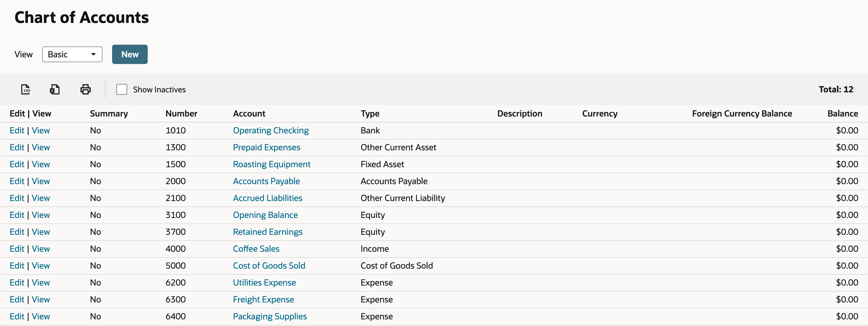This screenshot has width=868, height=326.
Task: View the Accounts Payable account row
Action: pos(41,181)
